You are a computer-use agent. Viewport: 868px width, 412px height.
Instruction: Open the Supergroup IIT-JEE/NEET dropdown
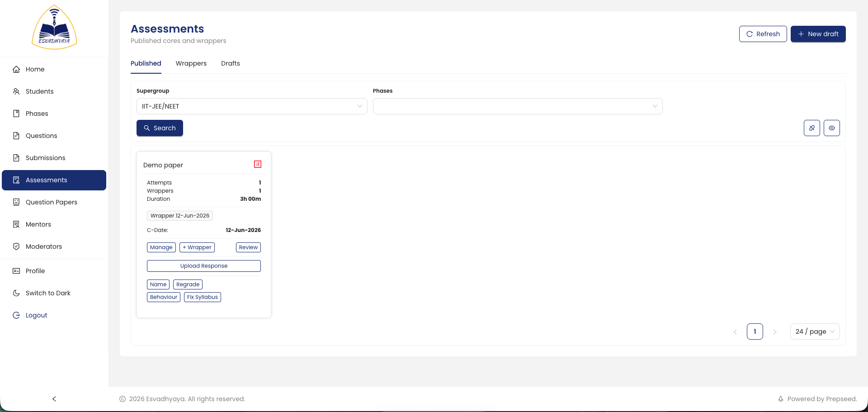[252, 106]
